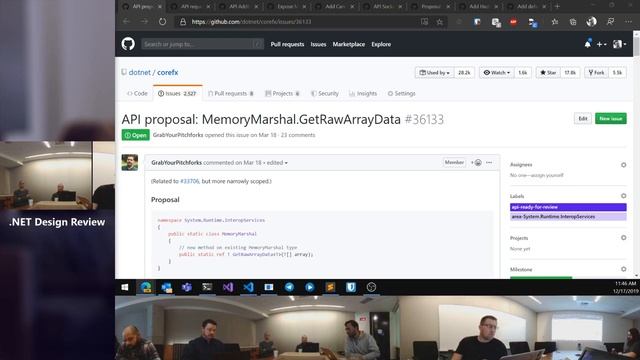This screenshot has width=640, height=360.
Task: Open the browser settings ellipsis menu
Action: click(x=628, y=22)
